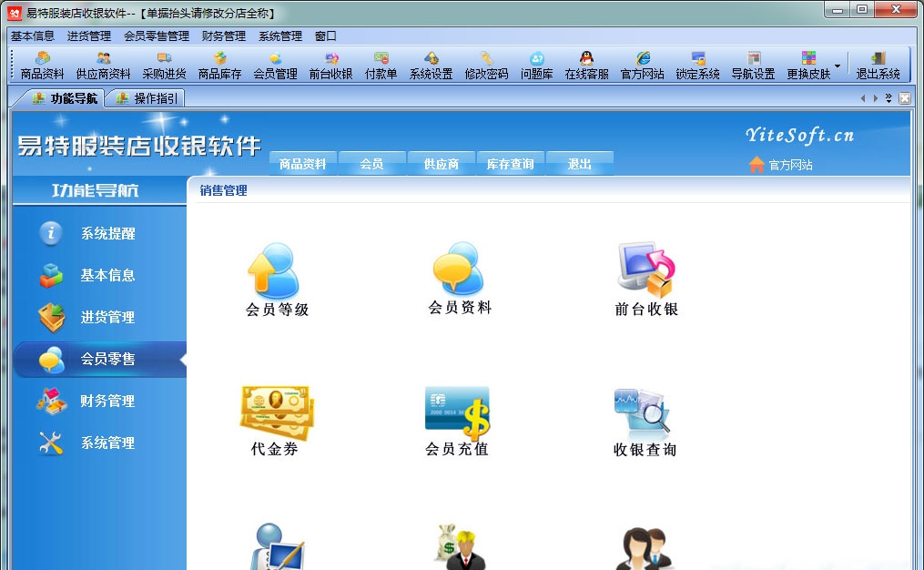The image size is (924, 570).
Task: Open the 窗口 menu
Action: (326, 36)
